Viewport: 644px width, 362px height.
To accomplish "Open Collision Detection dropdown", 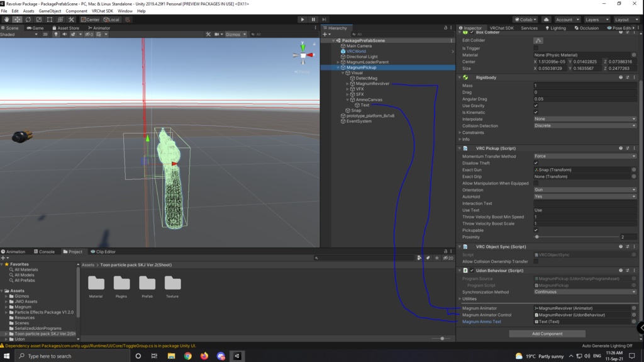I will pos(585,126).
